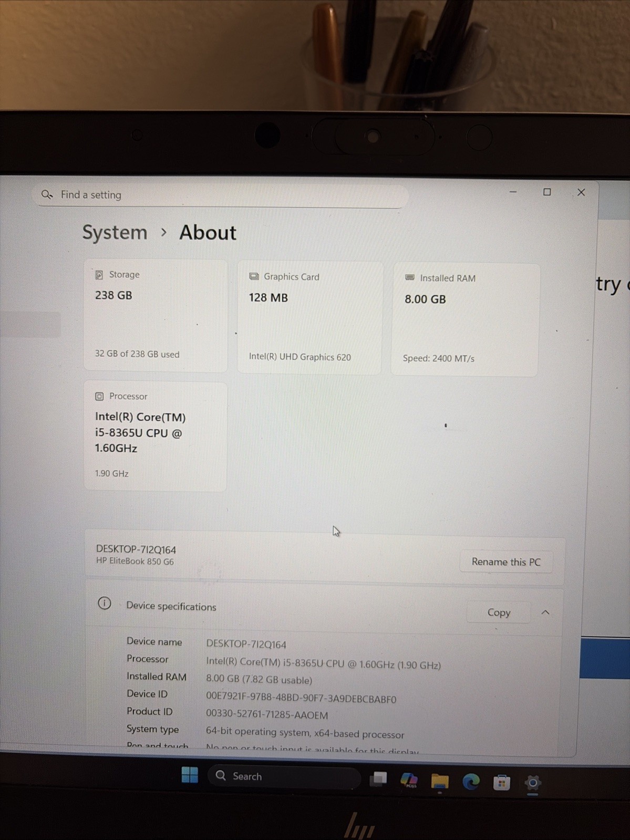Screen dimensions: 630x840
Task: Maximize the Settings window
Action: coord(547,192)
